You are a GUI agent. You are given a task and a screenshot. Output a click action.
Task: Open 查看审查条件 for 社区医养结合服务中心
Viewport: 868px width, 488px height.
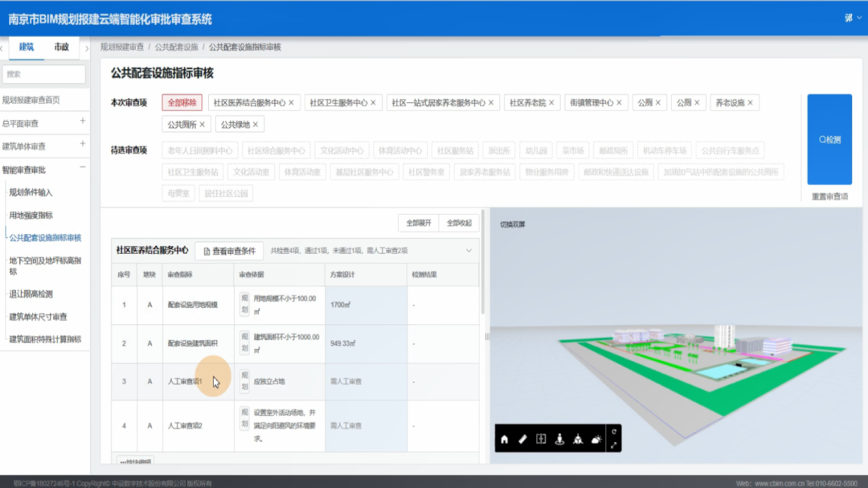pyautogui.click(x=230, y=251)
